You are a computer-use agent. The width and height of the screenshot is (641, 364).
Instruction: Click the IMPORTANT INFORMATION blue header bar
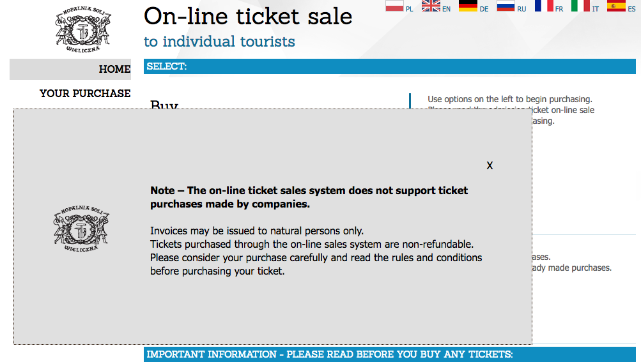pos(390,354)
